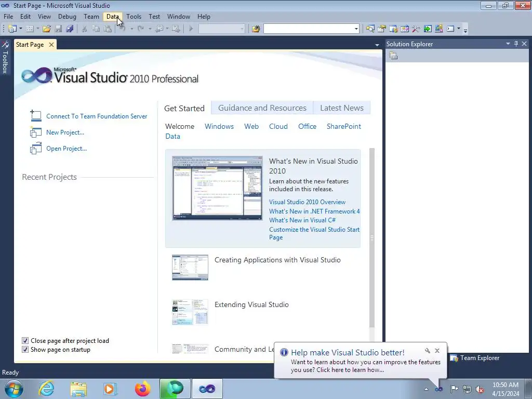Click the Copy icon in toolbar

[x=96, y=29]
